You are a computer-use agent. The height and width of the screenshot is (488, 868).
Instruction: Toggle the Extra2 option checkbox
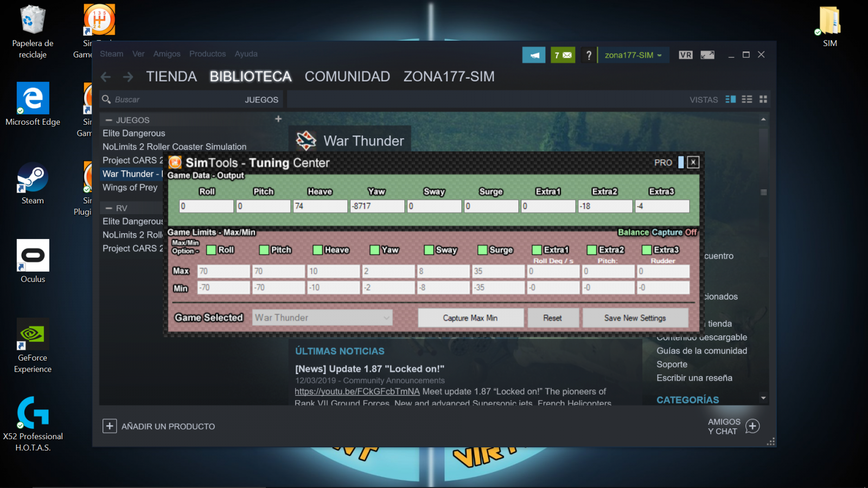[x=592, y=249]
